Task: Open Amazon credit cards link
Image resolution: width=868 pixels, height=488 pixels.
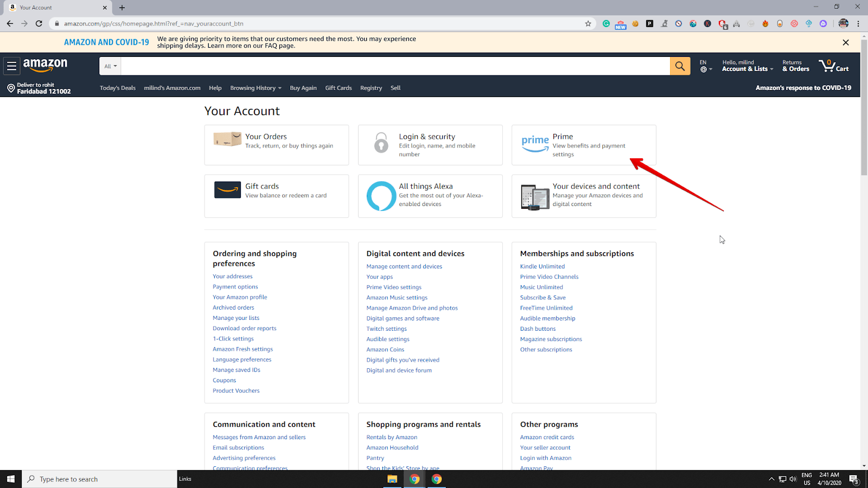Action: [x=547, y=437]
